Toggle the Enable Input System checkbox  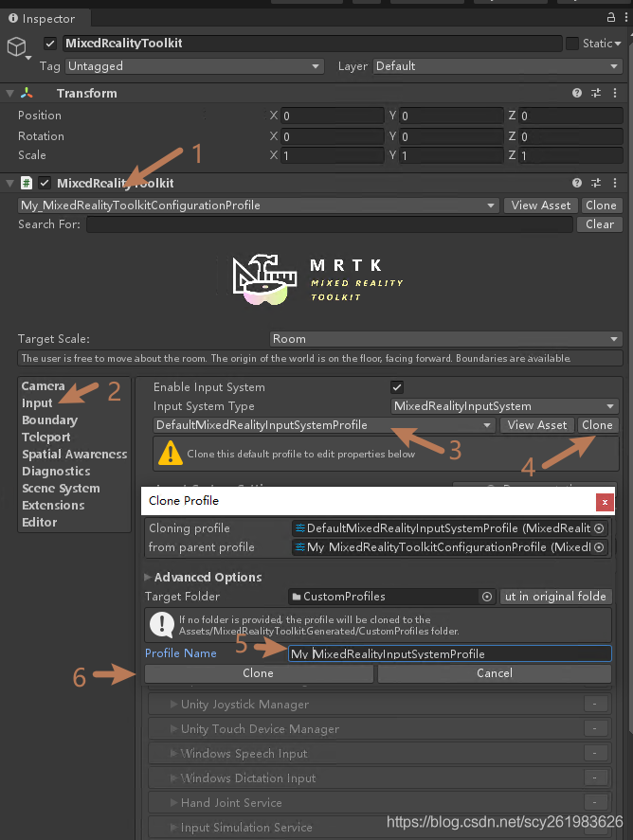pos(397,387)
